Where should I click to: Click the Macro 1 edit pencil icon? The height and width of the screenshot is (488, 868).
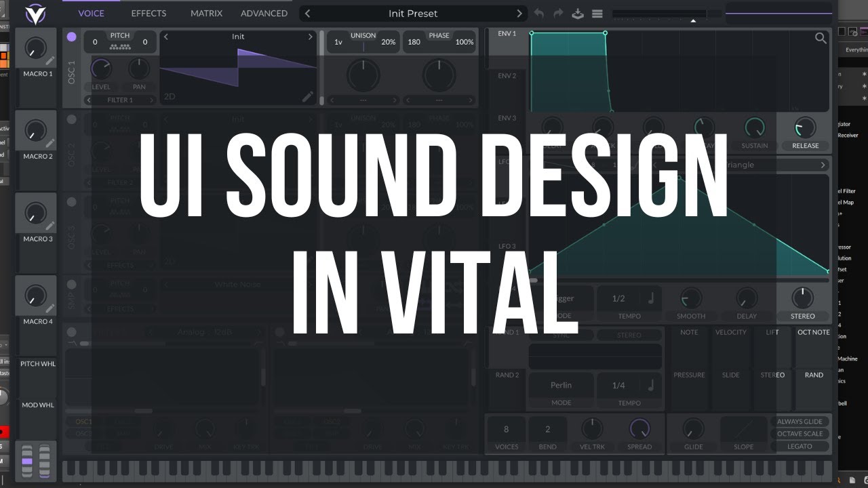pyautogui.click(x=50, y=61)
